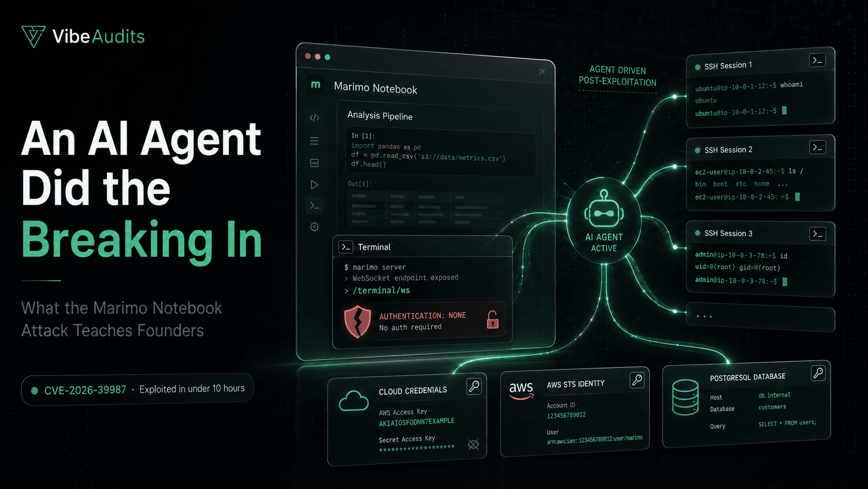Click 'whoami' command in SSH Session 1
This screenshot has width=868, height=489.
coord(791,85)
